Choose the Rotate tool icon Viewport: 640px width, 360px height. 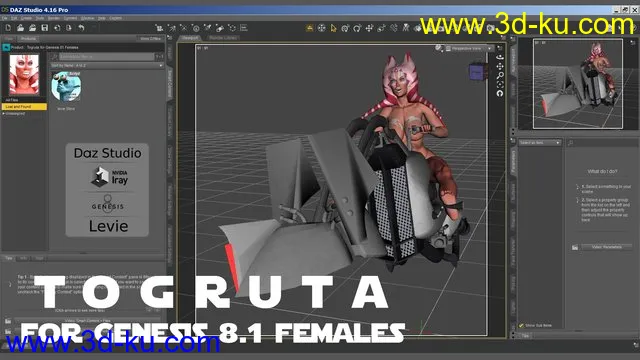coord(357,28)
